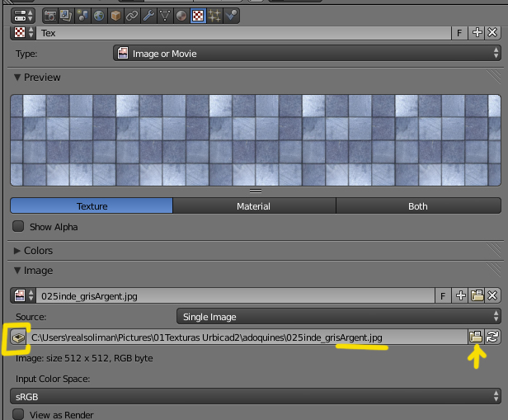Select the Material preview mode button
Viewport: 508px width, 420px height.
(x=254, y=205)
